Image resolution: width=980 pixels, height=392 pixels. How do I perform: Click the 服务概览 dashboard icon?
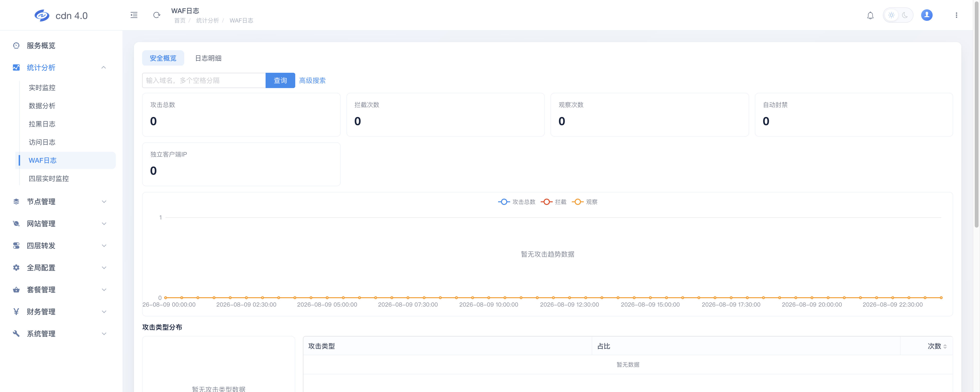(16, 46)
